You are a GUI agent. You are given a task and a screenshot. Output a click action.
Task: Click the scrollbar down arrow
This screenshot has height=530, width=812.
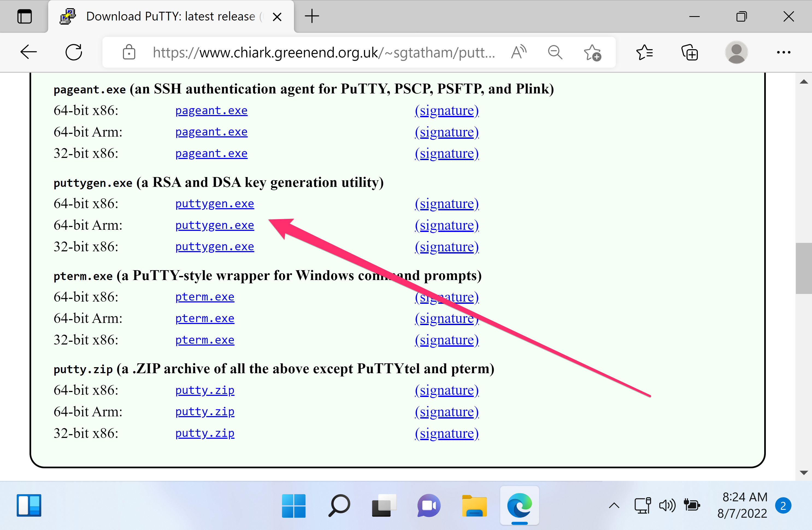[x=804, y=473]
